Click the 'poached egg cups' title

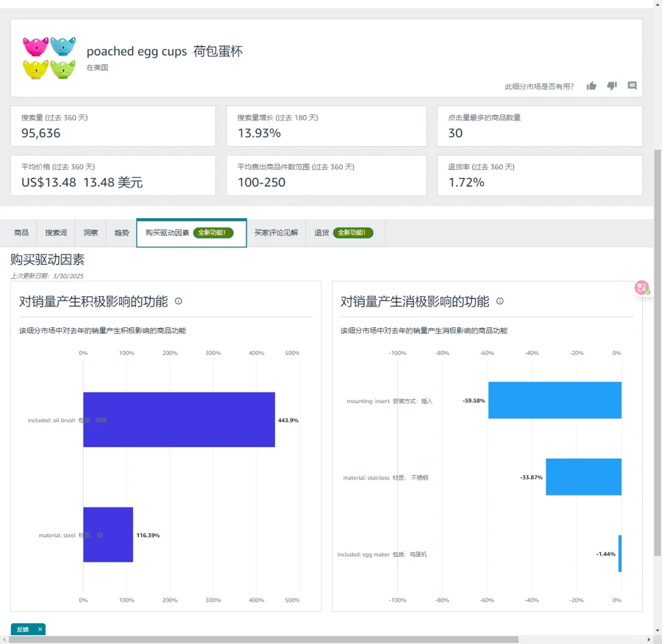(137, 51)
